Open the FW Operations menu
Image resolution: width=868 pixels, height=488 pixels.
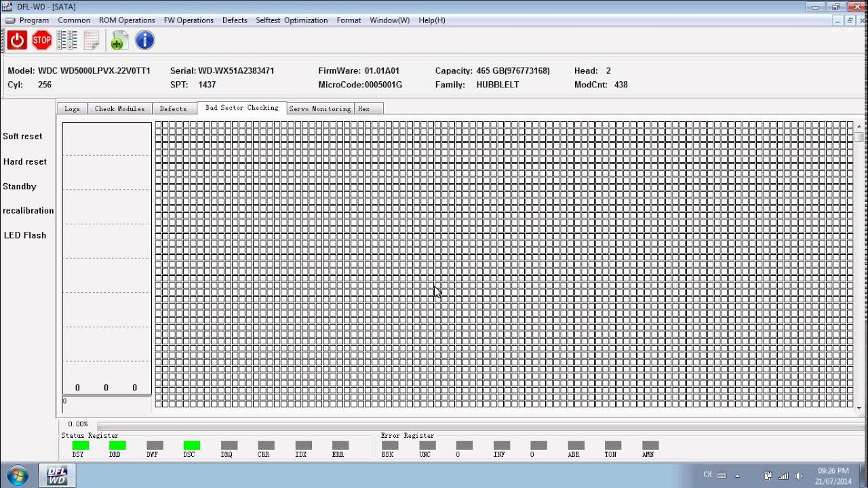click(189, 20)
